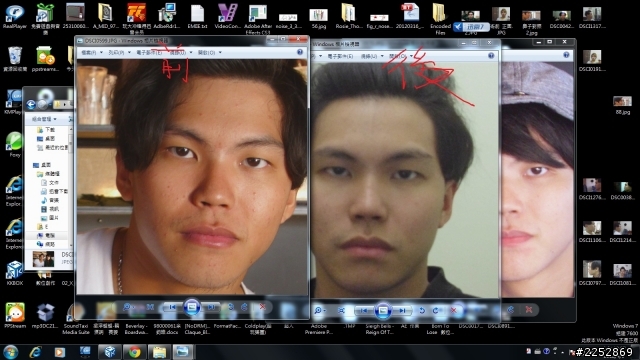Image resolution: width=640 pixels, height=360 pixels.
Task: Play slideshow in middle photo viewer
Action: (x=383, y=311)
